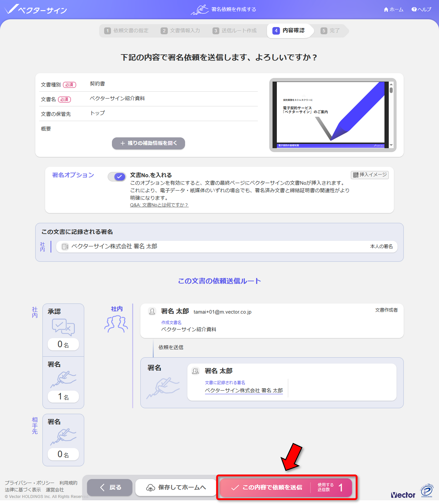Click 社内 署名 hand-writing icon with 1 名

(x=63, y=379)
